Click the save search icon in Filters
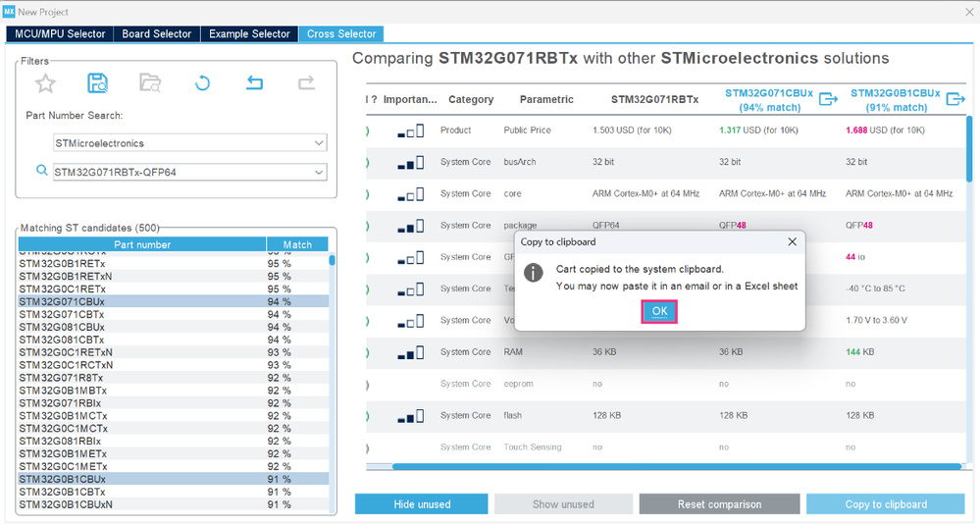 [97, 83]
